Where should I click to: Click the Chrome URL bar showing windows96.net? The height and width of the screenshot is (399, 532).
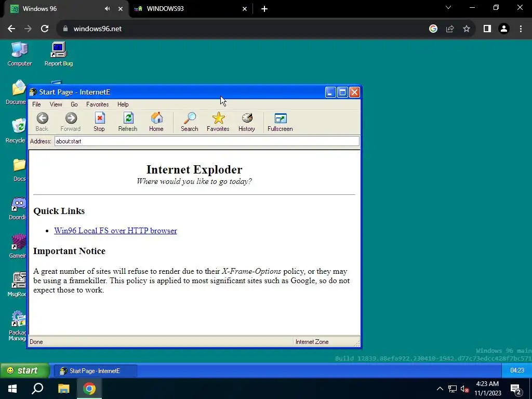click(x=241, y=29)
